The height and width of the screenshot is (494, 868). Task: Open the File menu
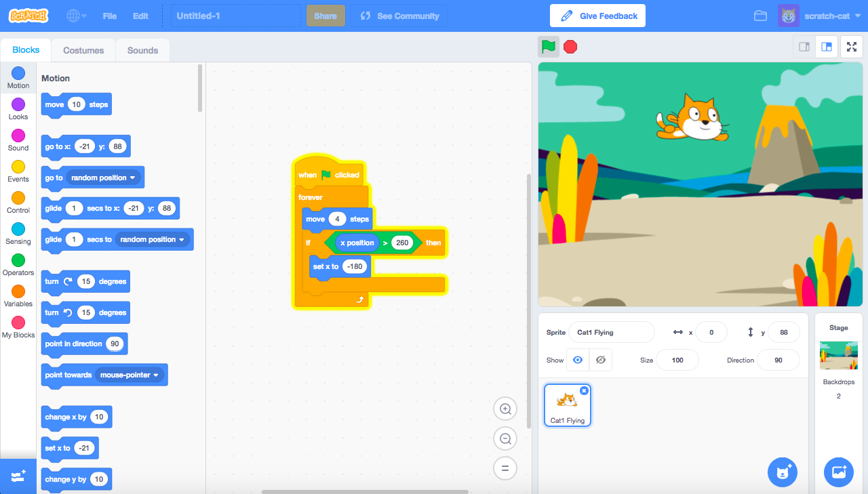point(109,16)
